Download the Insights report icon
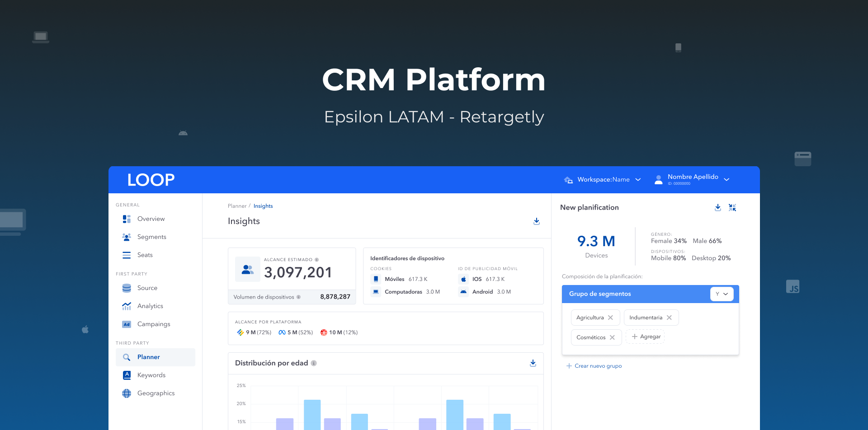This screenshot has height=430, width=868. (x=537, y=221)
